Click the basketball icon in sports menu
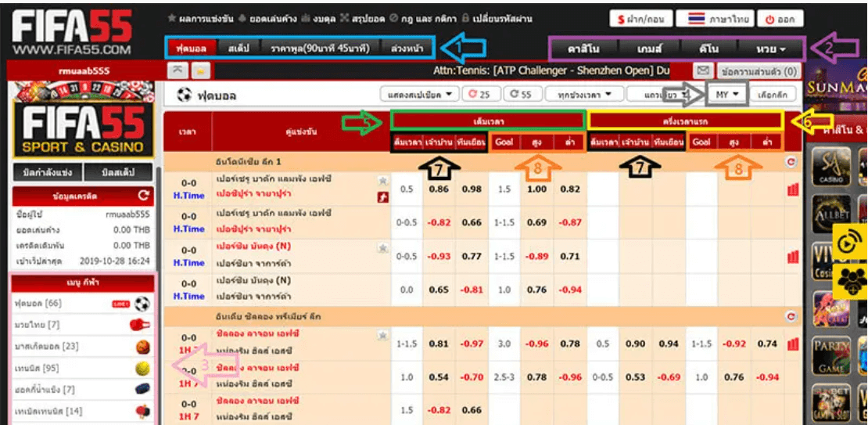 click(143, 348)
